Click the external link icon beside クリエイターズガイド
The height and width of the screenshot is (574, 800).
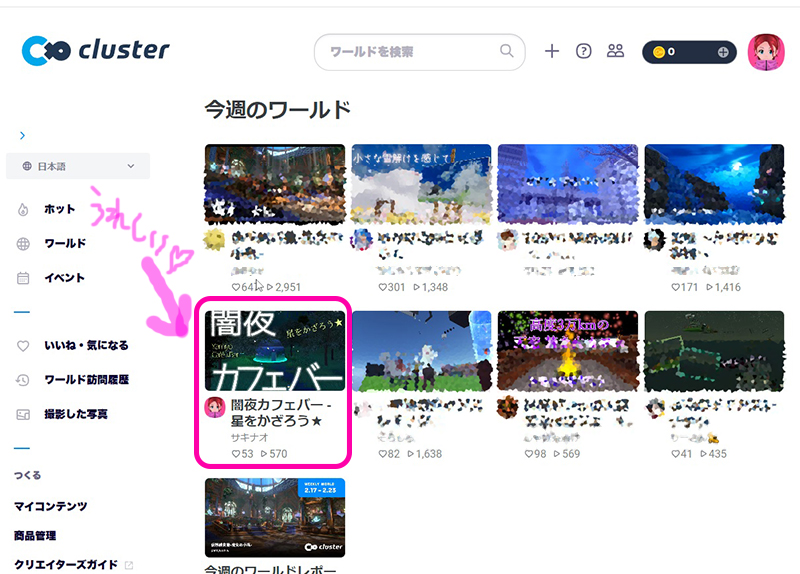coord(128,565)
